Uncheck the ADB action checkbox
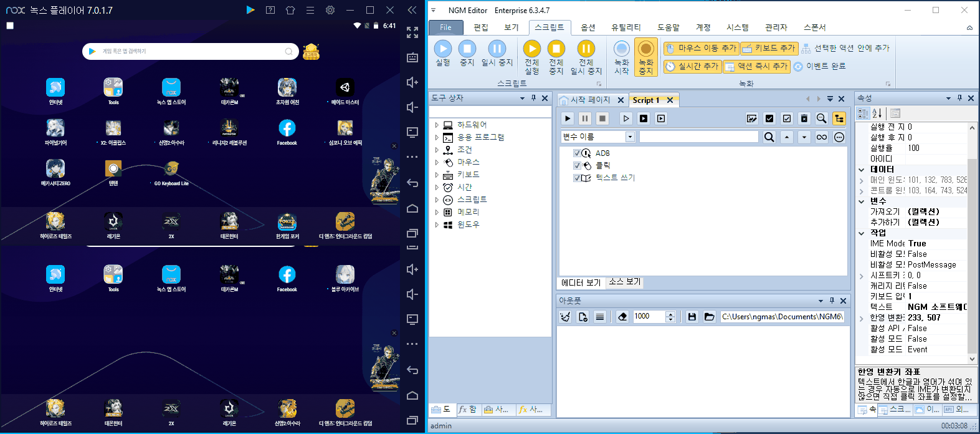This screenshot has height=434, width=980. click(577, 153)
